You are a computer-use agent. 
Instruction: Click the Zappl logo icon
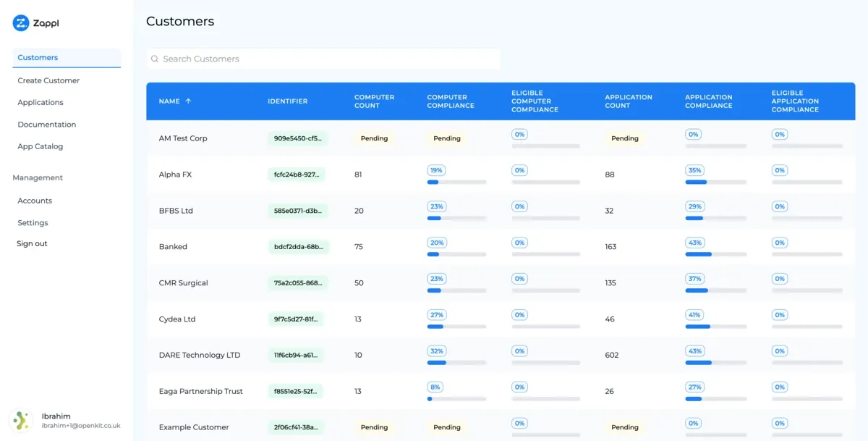coord(21,22)
